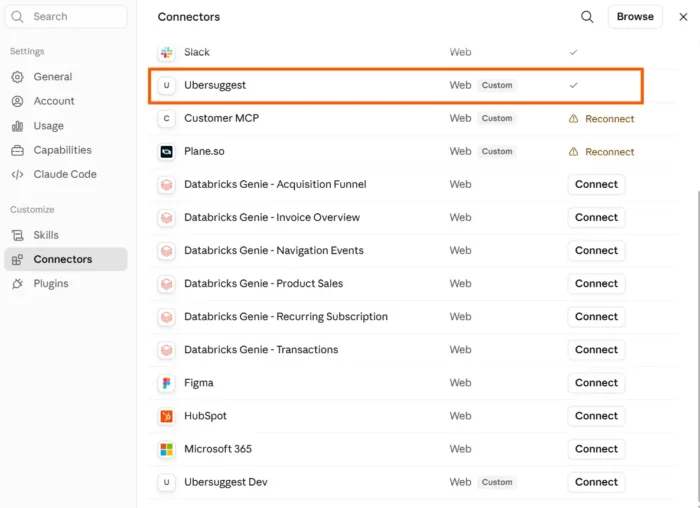Select the HubSpot connector name
700x508 pixels.
[205, 416]
